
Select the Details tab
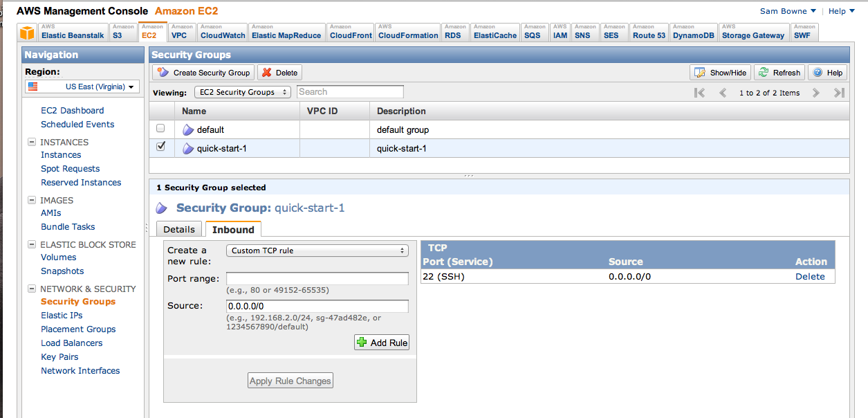point(180,230)
